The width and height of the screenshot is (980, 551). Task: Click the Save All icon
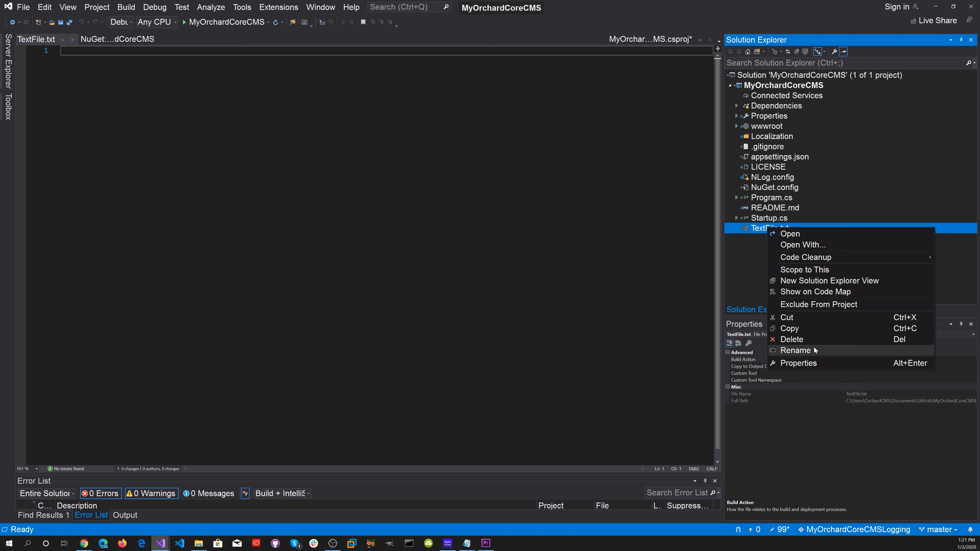(x=69, y=22)
